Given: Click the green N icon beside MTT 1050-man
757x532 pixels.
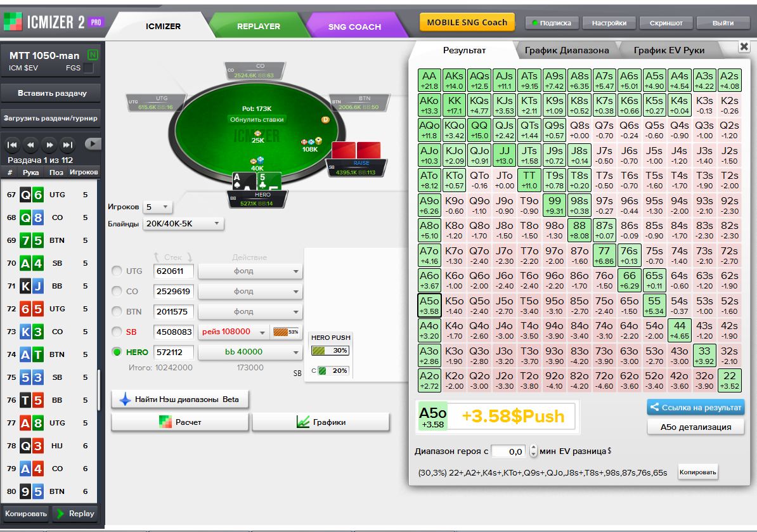Looking at the screenshot, I should pyautogui.click(x=93, y=55).
